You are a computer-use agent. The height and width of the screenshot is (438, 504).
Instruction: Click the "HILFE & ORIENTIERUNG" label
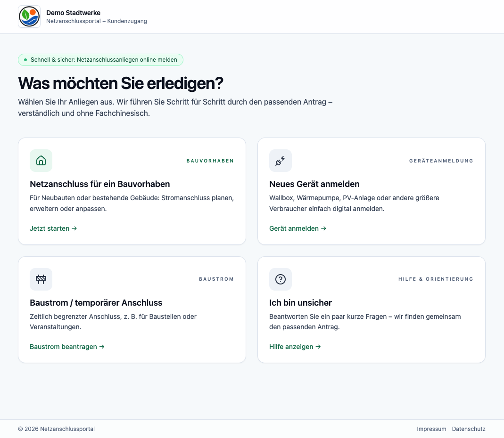point(436,279)
